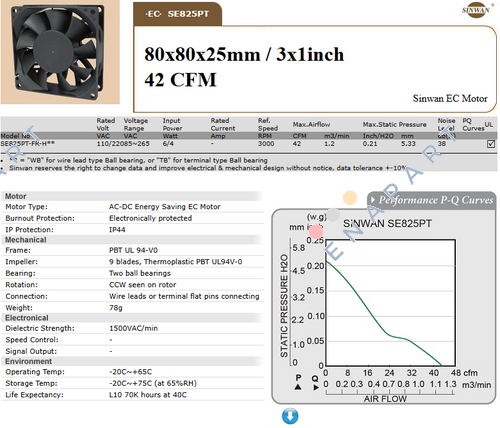
Task: Click the static pressure value 5.33
Action: click(x=408, y=144)
